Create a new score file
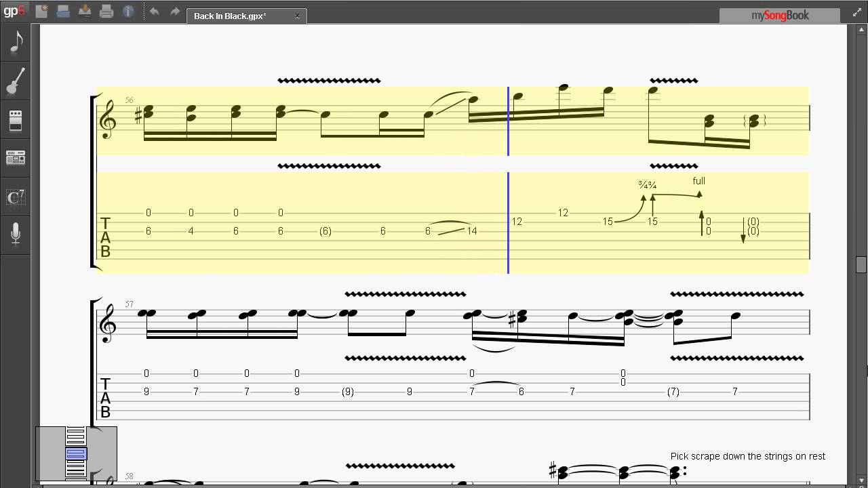868x488 pixels. [x=41, y=11]
